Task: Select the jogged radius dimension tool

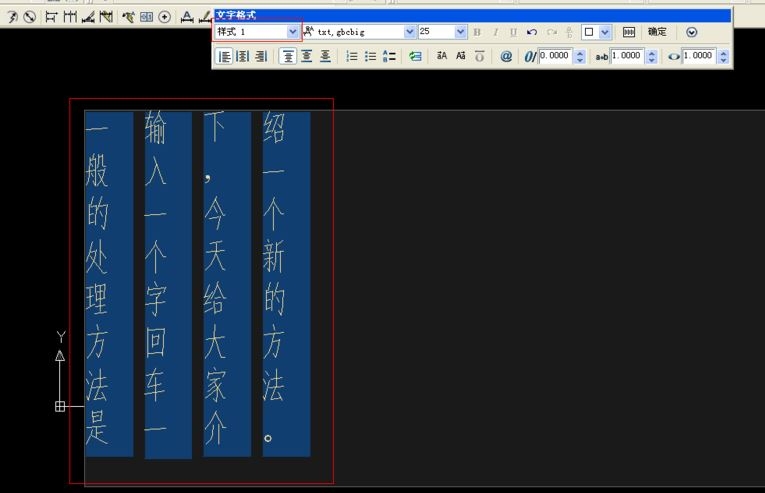Action: pyautogui.click(x=12, y=17)
